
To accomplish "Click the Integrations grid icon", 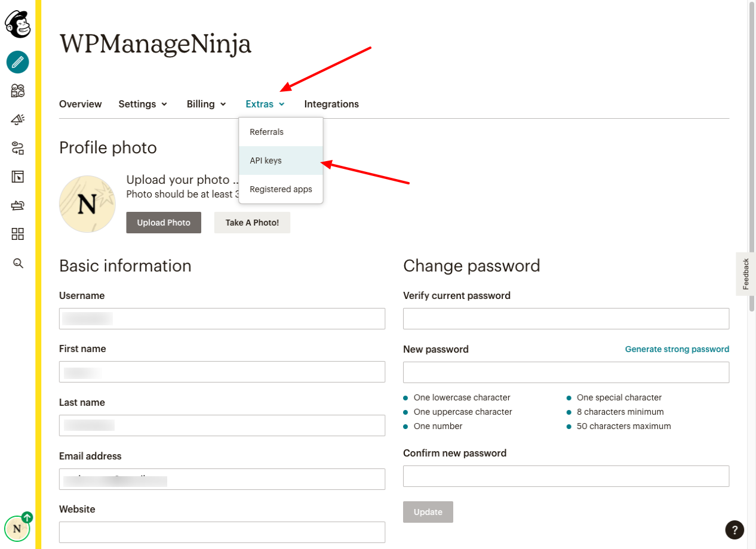I will click(x=17, y=234).
